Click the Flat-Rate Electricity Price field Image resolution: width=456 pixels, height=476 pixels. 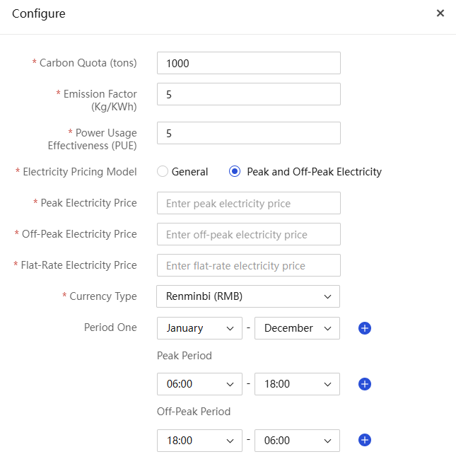click(249, 265)
